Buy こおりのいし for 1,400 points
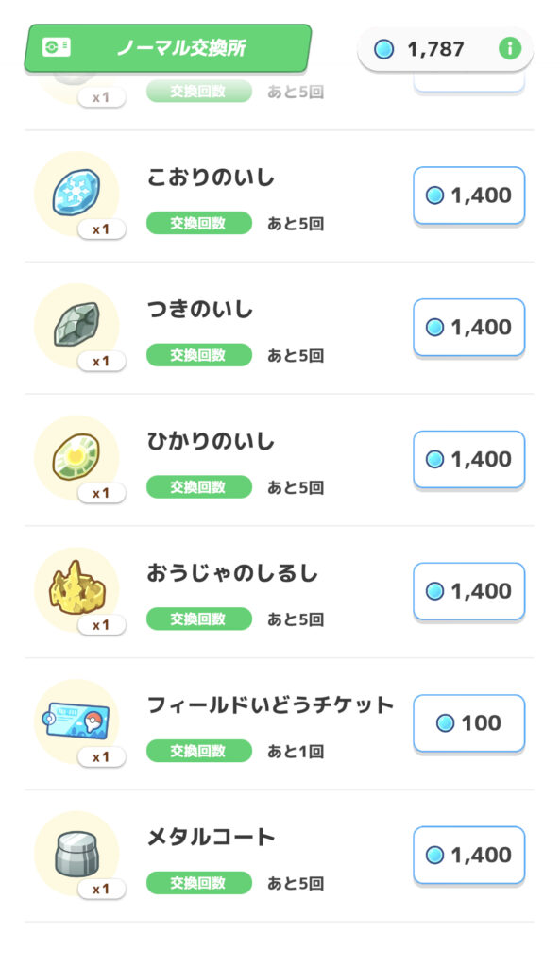Image resolution: width=560 pixels, height=967 pixels. (x=468, y=195)
